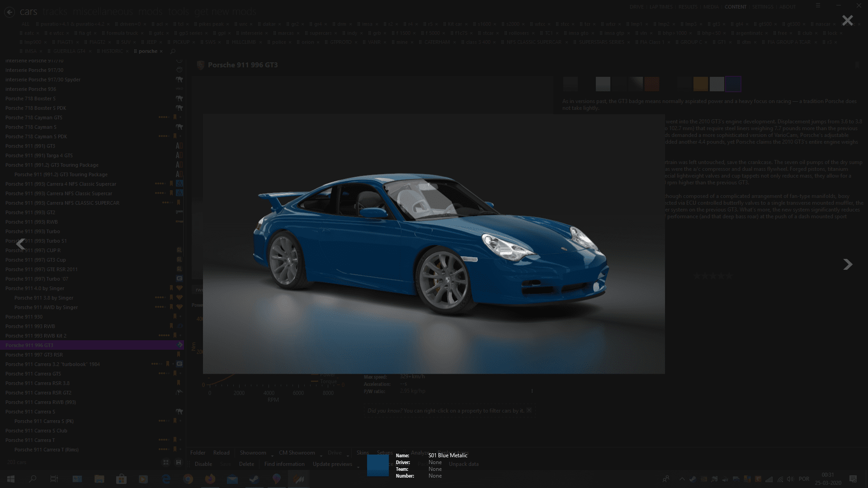
Task: Click the Porsche badge beside car title
Action: [201, 65]
